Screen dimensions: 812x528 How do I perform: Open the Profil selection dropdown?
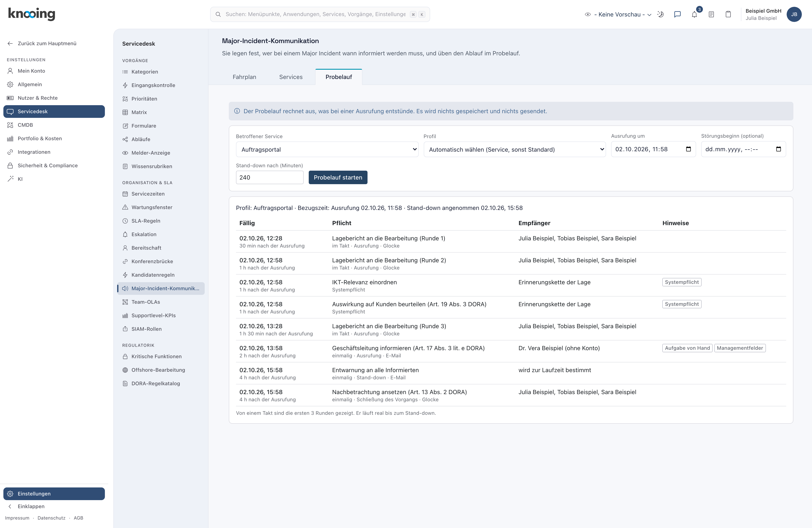[514, 149]
